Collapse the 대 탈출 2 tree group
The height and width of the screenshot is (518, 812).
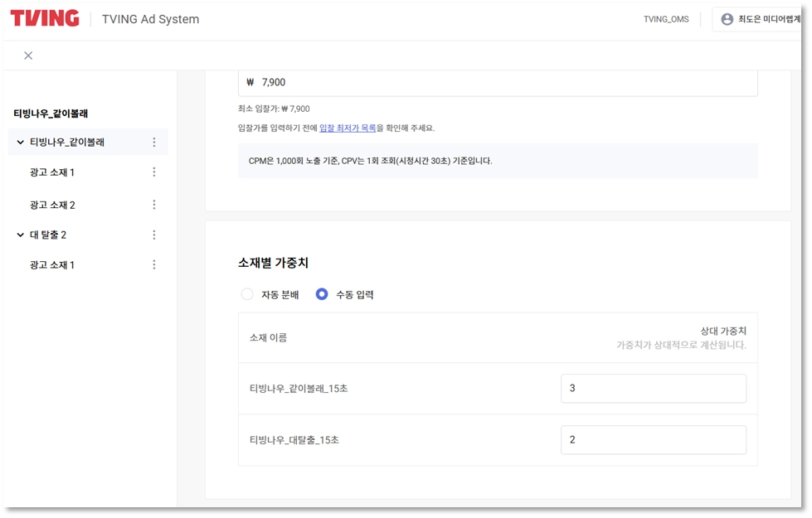[20, 235]
